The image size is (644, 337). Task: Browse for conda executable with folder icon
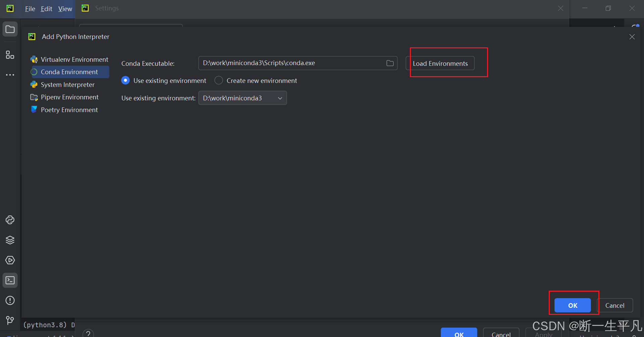(390, 63)
